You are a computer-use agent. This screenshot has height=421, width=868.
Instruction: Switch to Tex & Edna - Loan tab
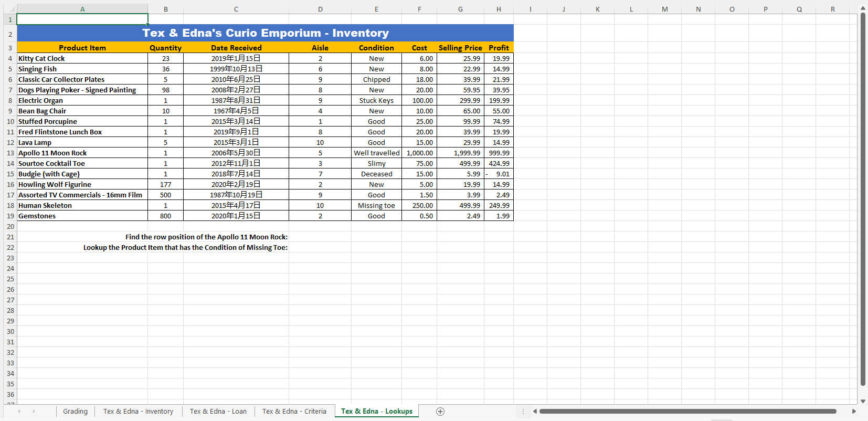click(x=218, y=412)
